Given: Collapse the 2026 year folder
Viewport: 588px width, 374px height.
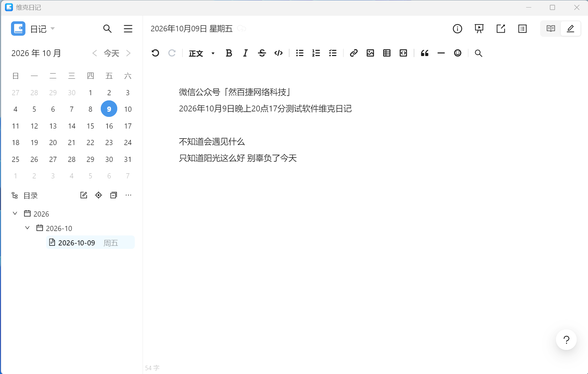Looking at the screenshot, I should click(15, 213).
